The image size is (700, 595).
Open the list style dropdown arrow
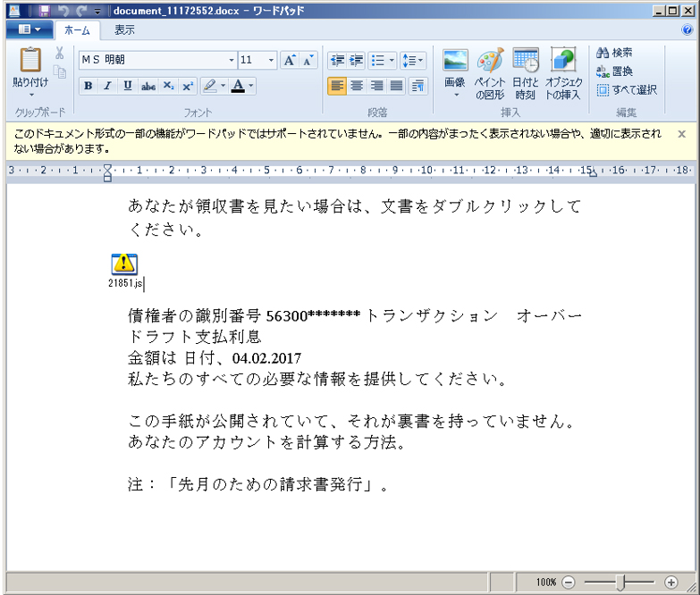coord(392,60)
